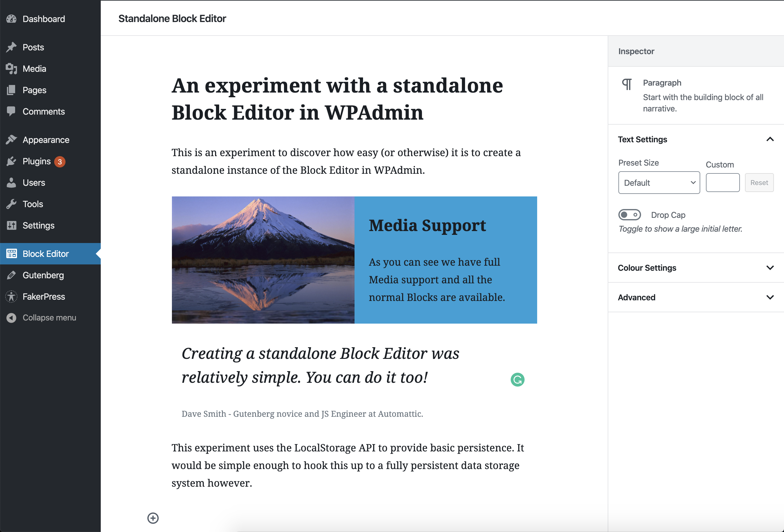Click the Custom font size input
Viewport: 784px width, 532px height.
(x=722, y=183)
